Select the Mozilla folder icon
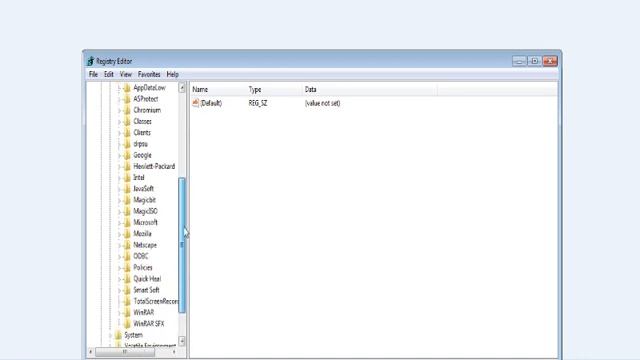The height and width of the screenshot is (360, 640). point(127,233)
